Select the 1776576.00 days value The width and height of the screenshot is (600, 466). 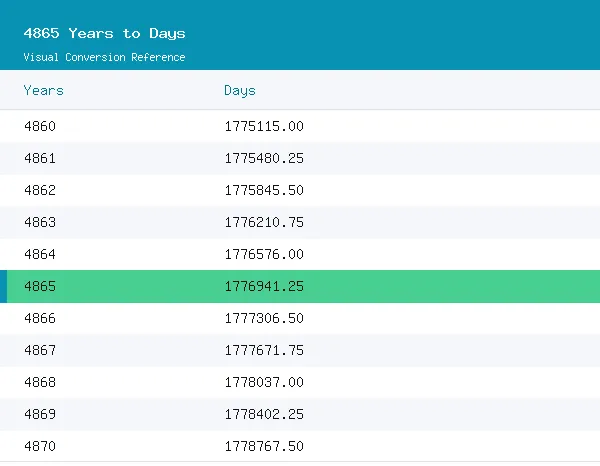point(264,254)
